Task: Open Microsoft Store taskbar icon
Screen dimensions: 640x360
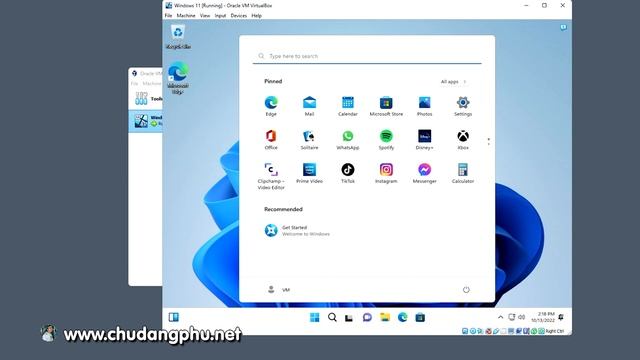Action: point(420,317)
